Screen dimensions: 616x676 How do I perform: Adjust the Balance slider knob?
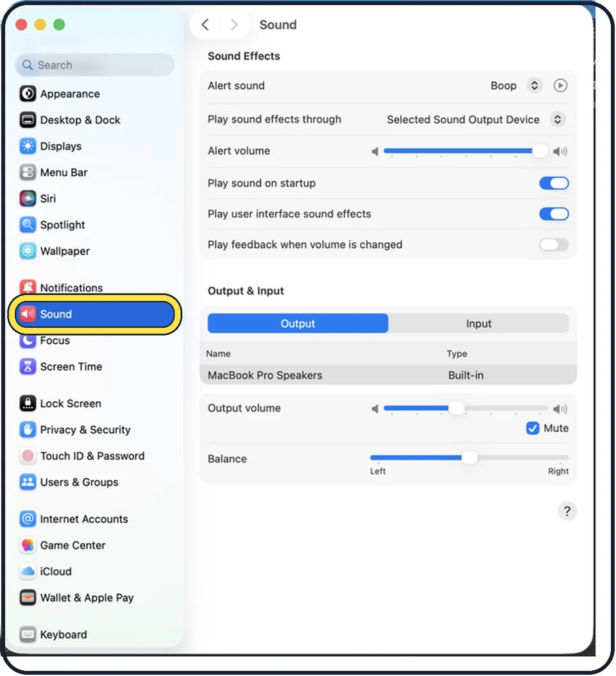tap(469, 457)
